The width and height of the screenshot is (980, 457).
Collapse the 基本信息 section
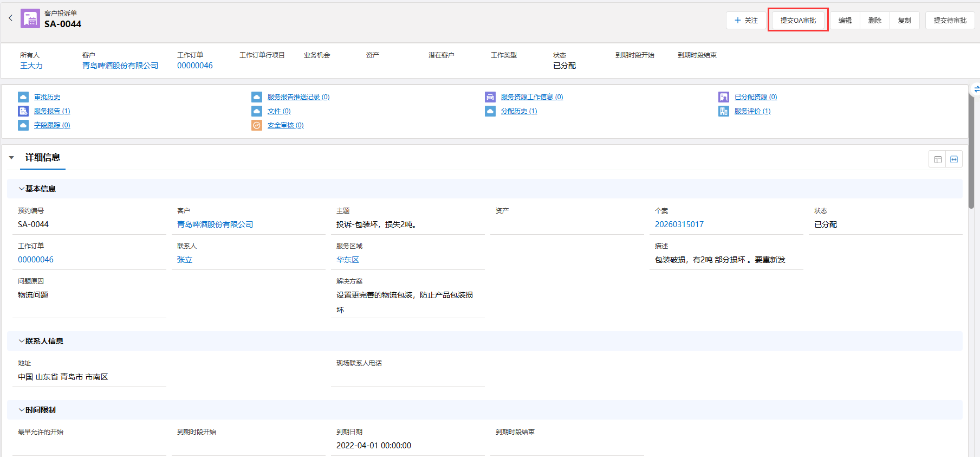(22, 189)
